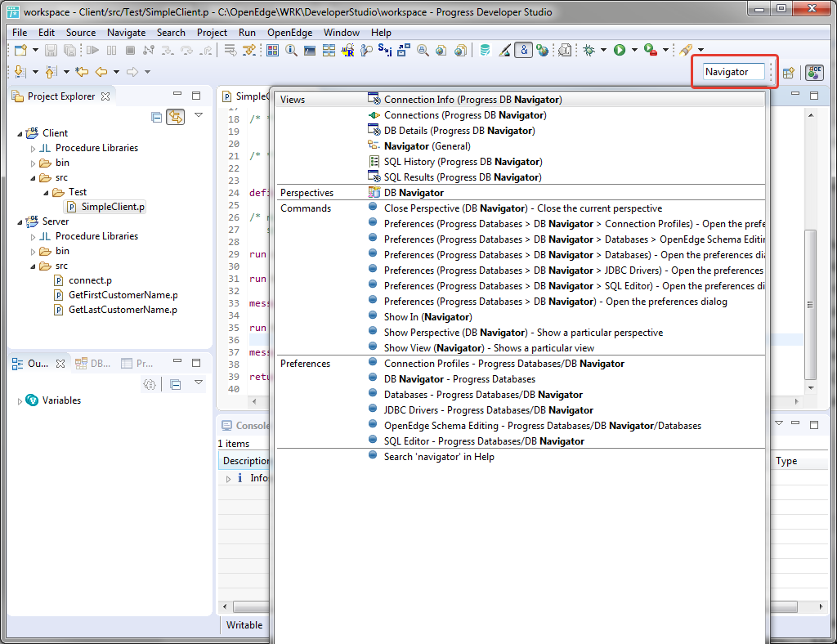837x644 pixels.
Task: Click the Step Return icon
Action: [205, 50]
